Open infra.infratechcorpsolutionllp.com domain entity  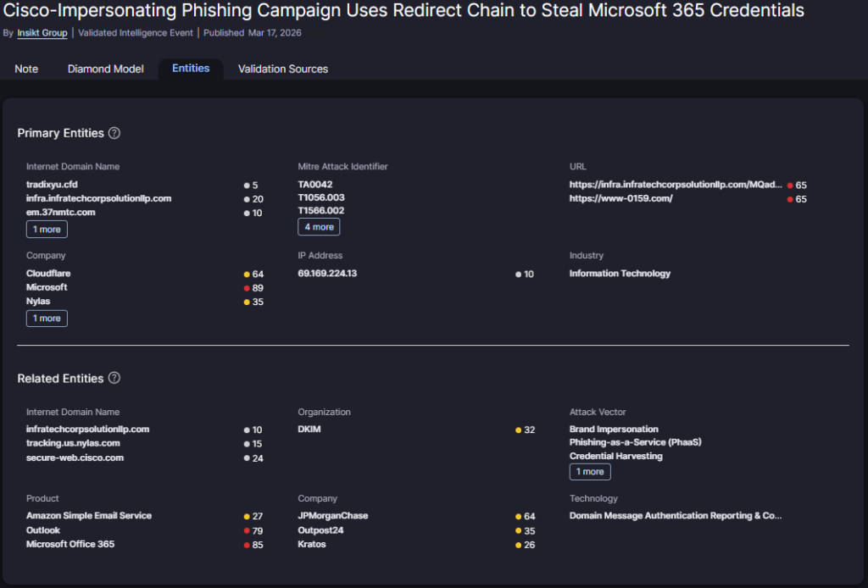coord(98,198)
